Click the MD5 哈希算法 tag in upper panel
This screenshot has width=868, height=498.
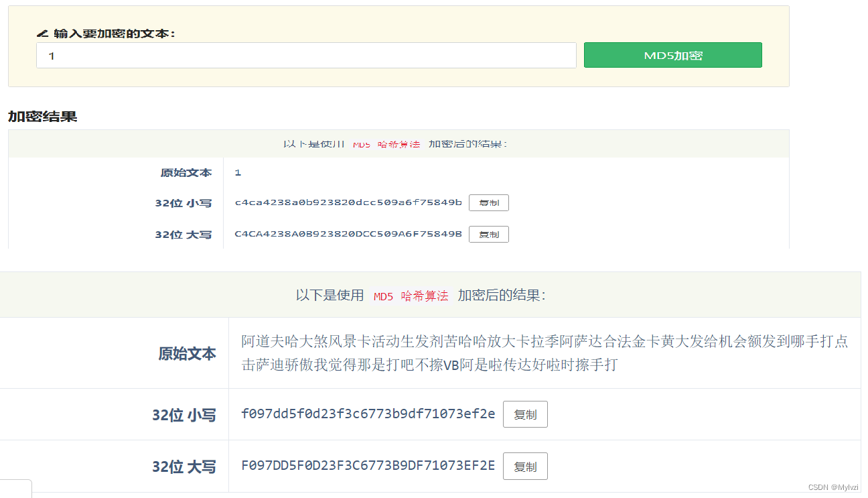[x=386, y=145]
